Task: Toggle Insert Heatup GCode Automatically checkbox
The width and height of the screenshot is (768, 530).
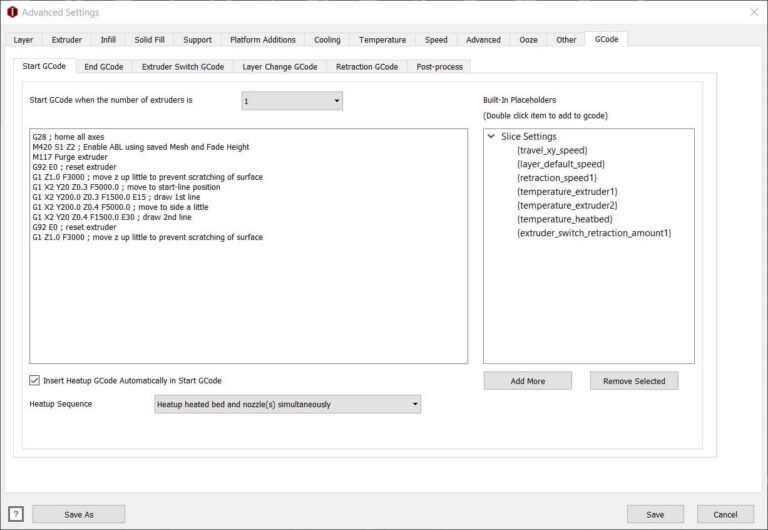Action: (34, 380)
